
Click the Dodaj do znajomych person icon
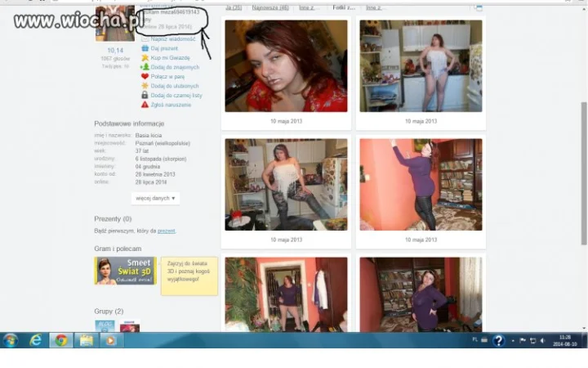(145, 67)
